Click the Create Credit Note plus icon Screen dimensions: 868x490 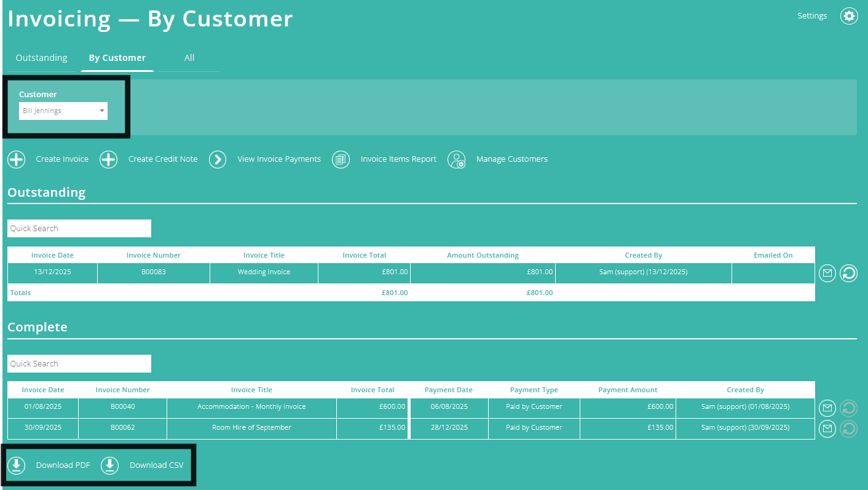click(x=108, y=159)
